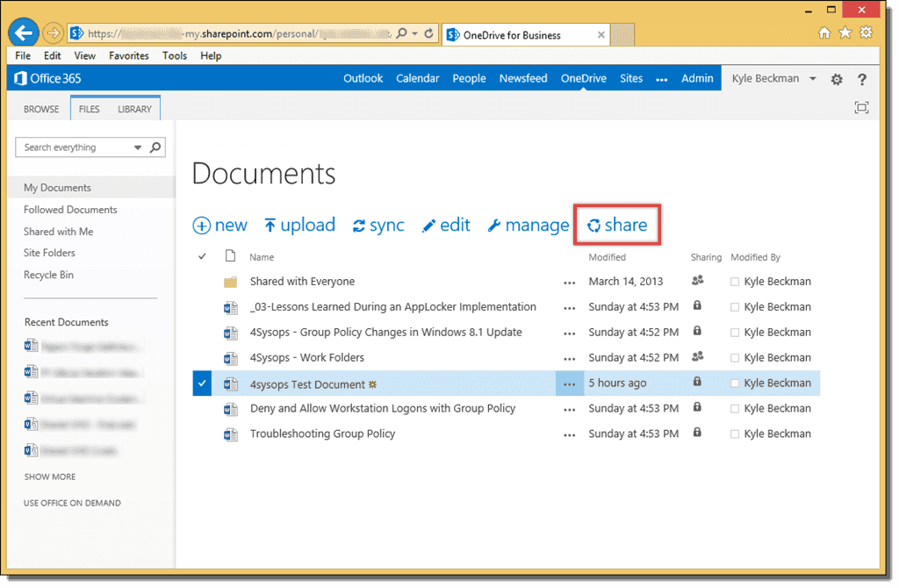The image size is (899, 588).
Task: Click the address bar search magnifier icon
Action: tap(402, 33)
